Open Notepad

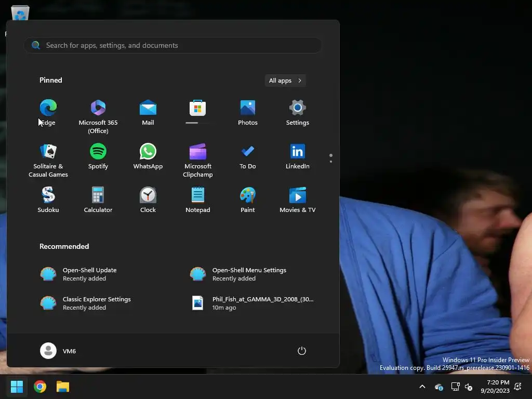(198, 200)
